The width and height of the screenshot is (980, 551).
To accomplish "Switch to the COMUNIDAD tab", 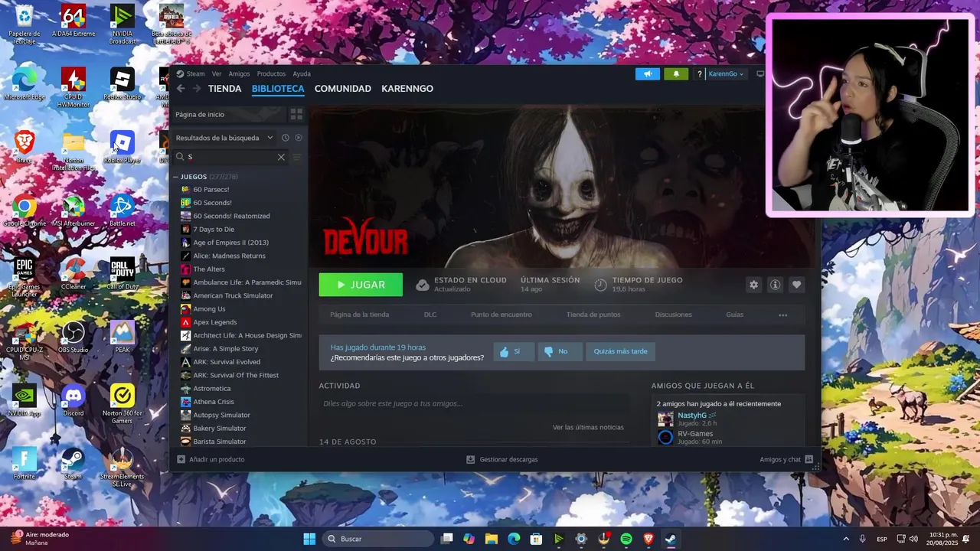I will pos(342,89).
